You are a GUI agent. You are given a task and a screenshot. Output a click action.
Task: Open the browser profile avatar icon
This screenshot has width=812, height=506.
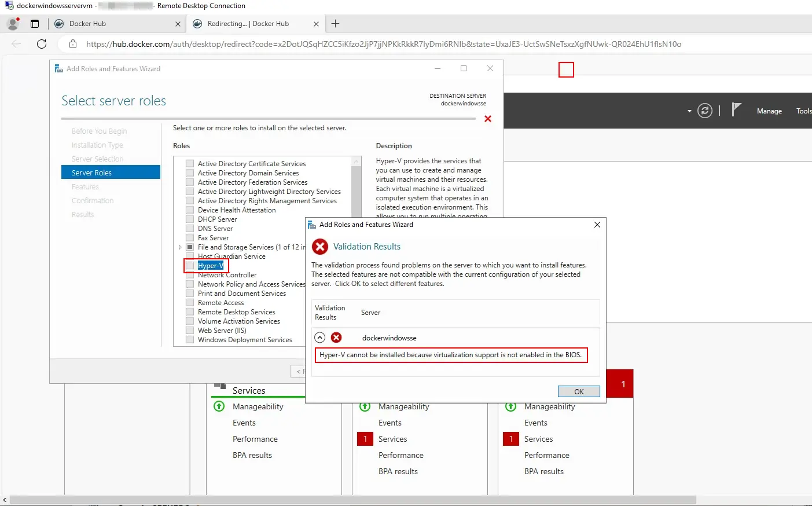13,24
